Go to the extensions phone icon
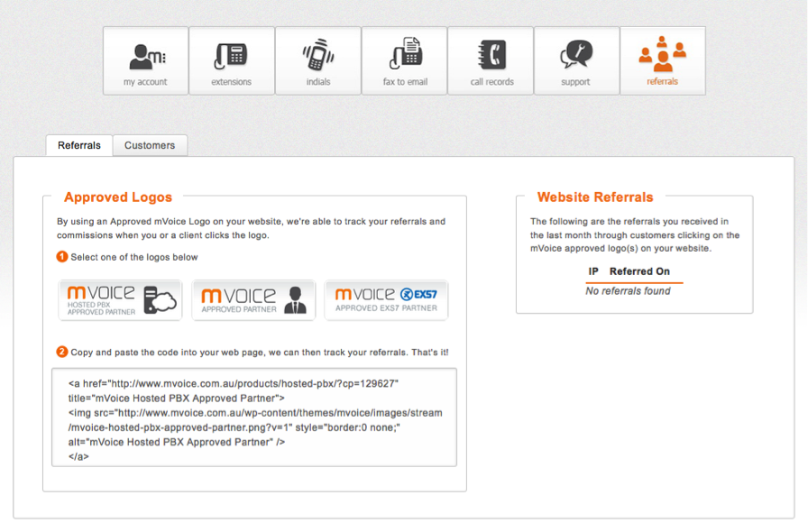Viewport: 808px width, 532px height. point(231,55)
